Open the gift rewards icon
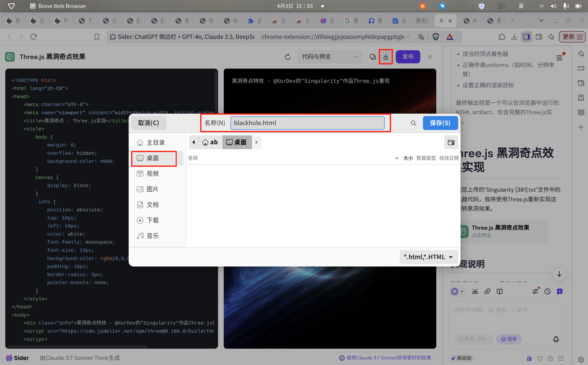The height and width of the screenshot is (365, 588). pos(529,358)
